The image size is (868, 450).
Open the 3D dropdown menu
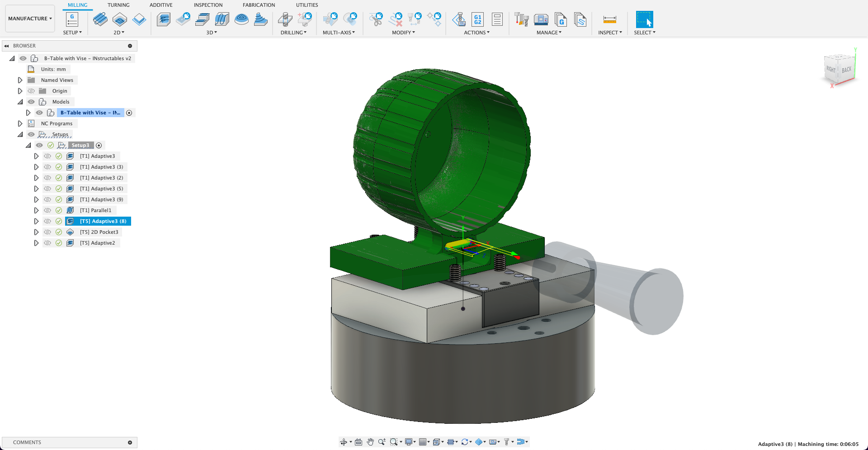212,33
